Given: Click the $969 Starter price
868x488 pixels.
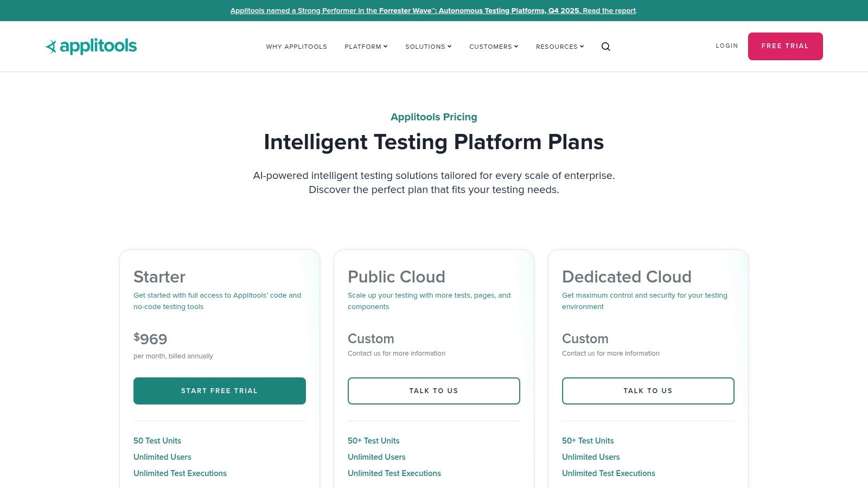Looking at the screenshot, I should pyautogui.click(x=151, y=339).
